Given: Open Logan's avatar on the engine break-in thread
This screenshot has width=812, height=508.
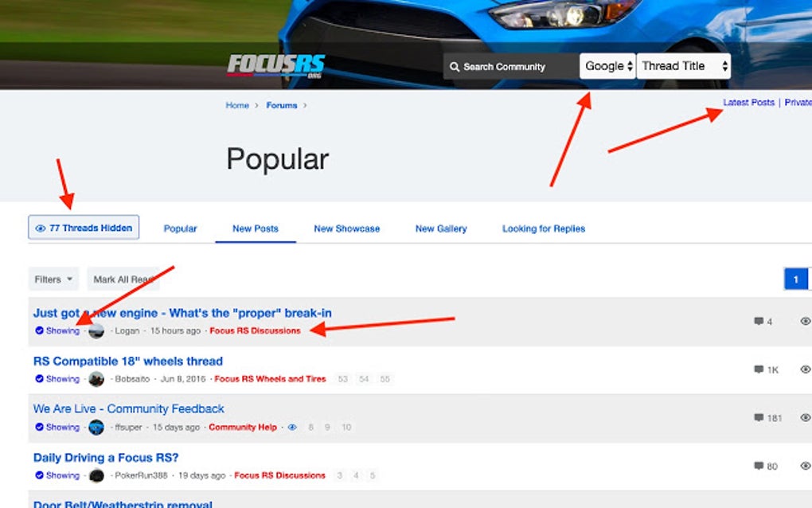Looking at the screenshot, I should [x=96, y=330].
